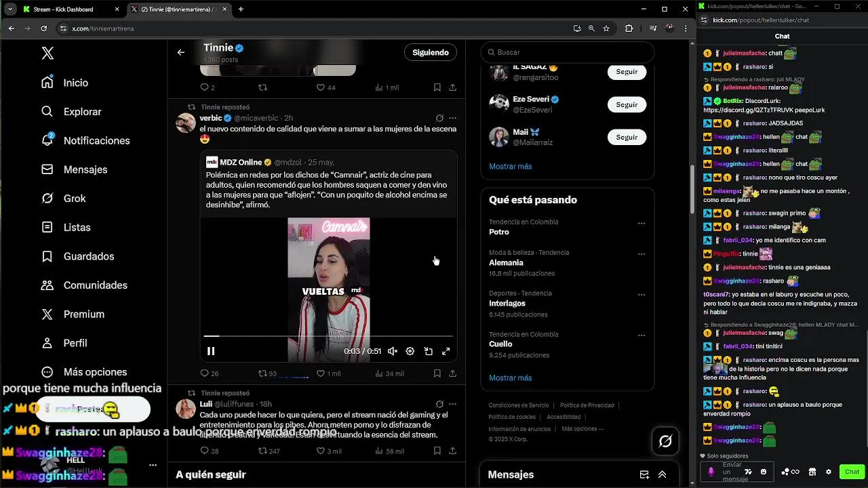Repost Luli's post with 247 reposts

tap(269, 451)
